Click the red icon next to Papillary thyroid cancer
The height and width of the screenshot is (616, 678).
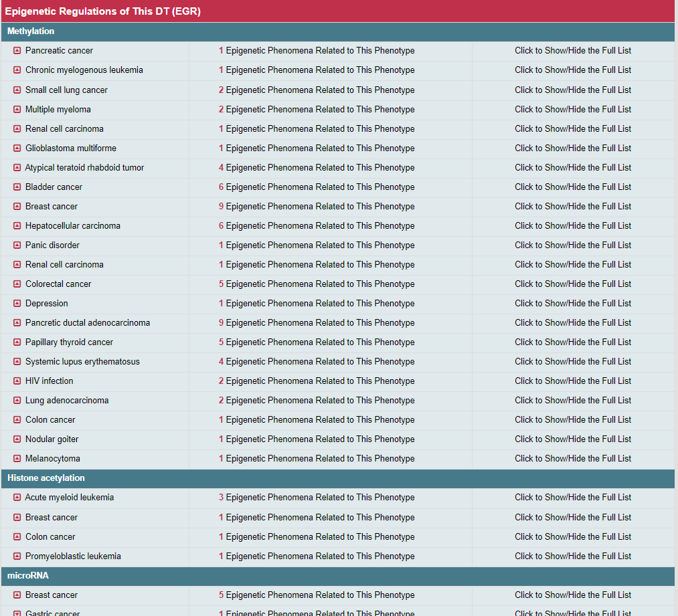pos(17,342)
